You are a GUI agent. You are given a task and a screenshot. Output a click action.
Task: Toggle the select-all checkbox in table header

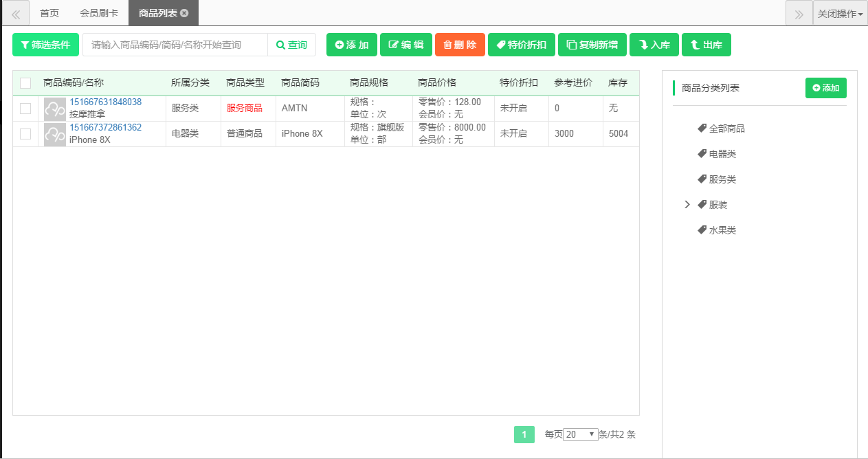[x=25, y=82]
